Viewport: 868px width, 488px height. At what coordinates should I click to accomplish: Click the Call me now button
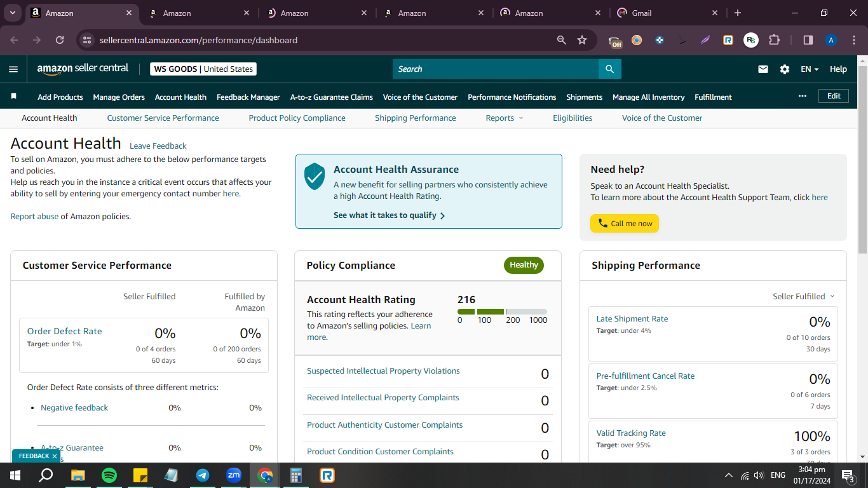[x=625, y=224]
